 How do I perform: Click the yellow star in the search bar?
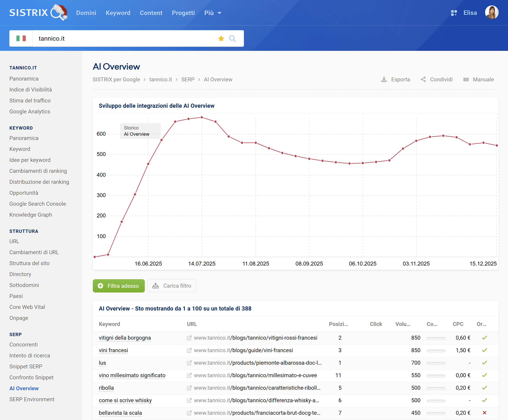pyautogui.click(x=221, y=39)
